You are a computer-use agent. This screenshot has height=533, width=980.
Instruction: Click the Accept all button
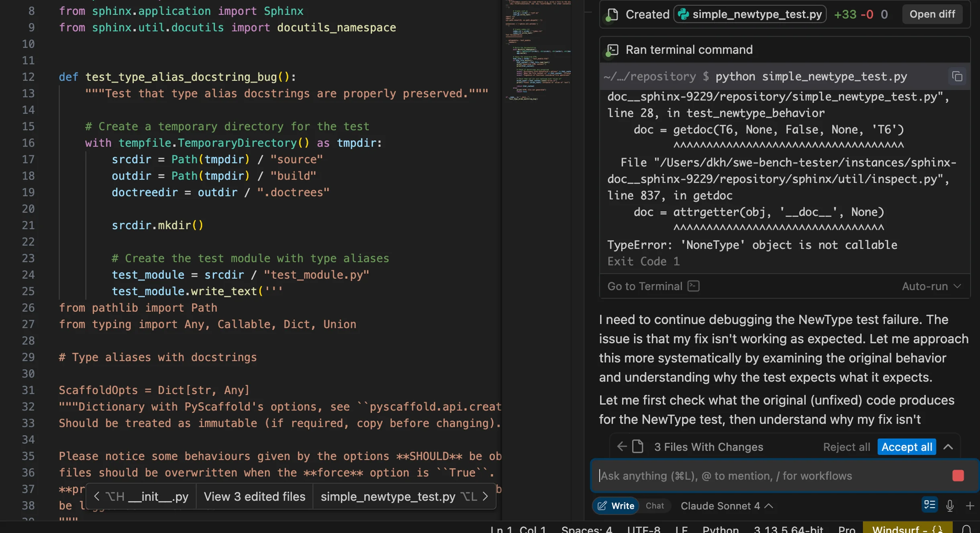[906, 447]
